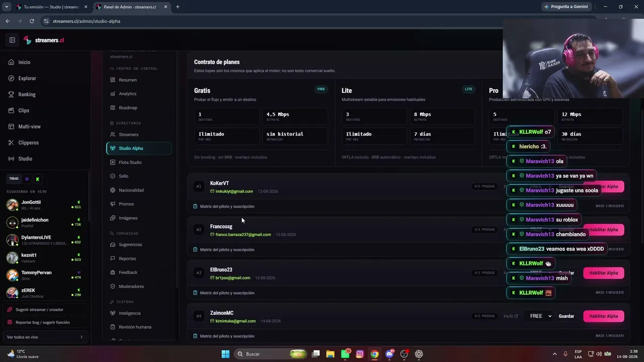Switch to Tu emisión — Studio browser tab
Screen dimensions: 644x362
pyautogui.click(x=52, y=7)
